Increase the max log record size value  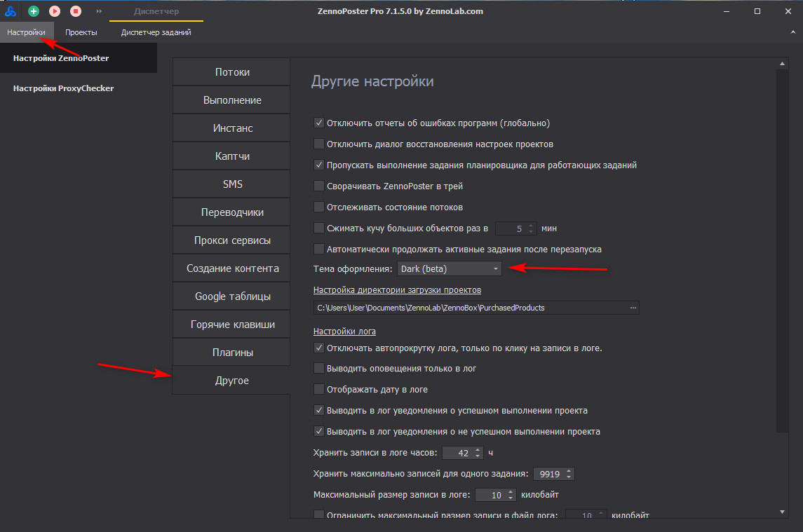(x=511, y=491)
